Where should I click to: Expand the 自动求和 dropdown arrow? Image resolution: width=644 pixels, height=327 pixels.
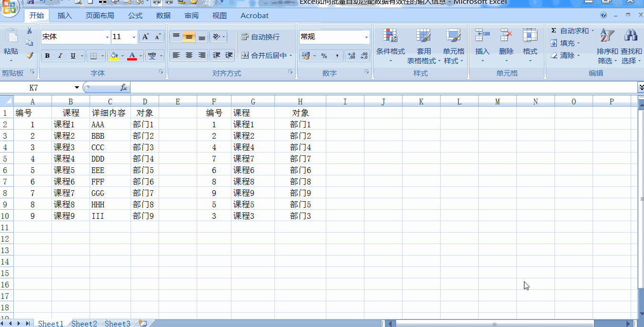pos(593,31)
